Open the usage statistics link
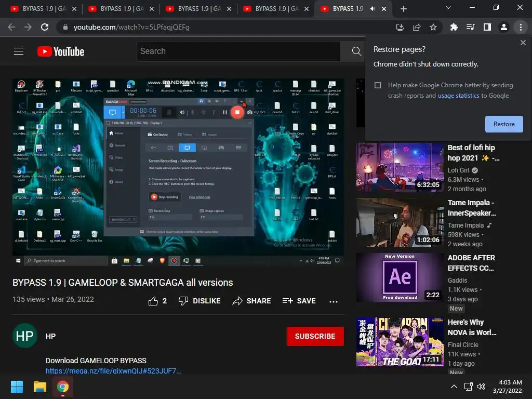The height and width of the screenshot is (399, 532). (458, 96)
